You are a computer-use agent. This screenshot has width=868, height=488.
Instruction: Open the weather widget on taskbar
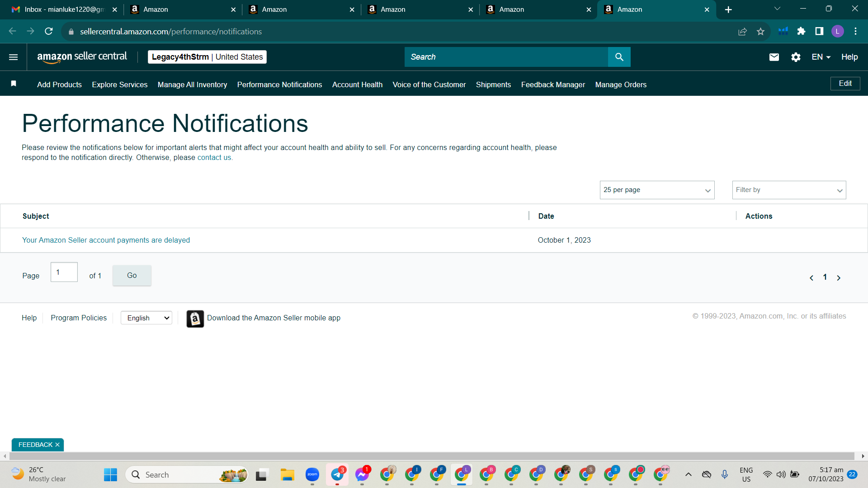pyautogui.click(x=38, y=474)
